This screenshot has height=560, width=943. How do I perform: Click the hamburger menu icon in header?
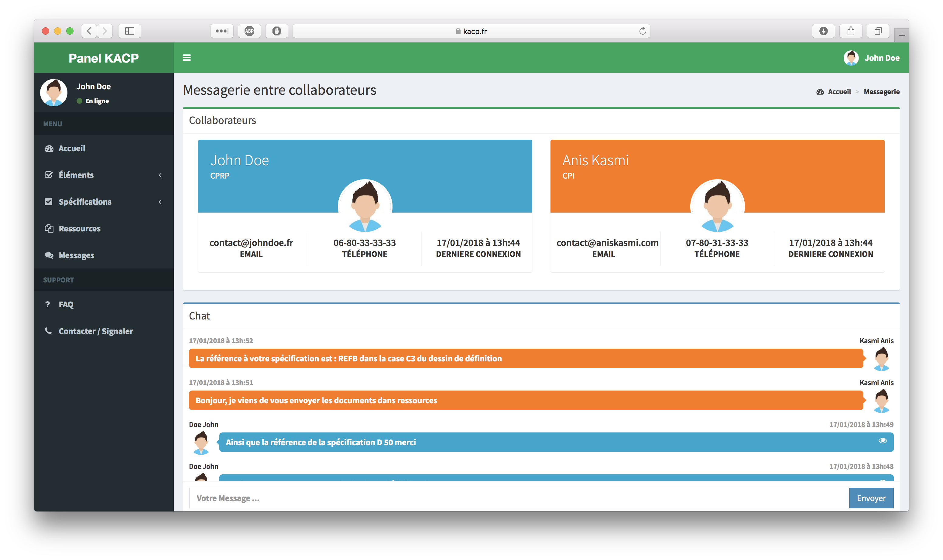point(187,58)
